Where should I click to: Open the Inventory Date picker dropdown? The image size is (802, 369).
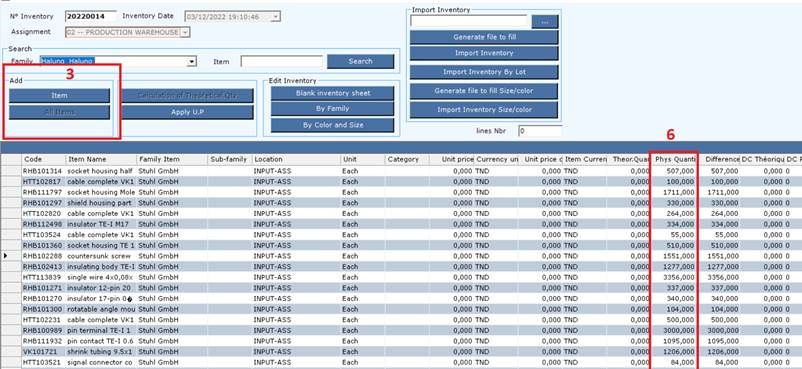point(276,17)
